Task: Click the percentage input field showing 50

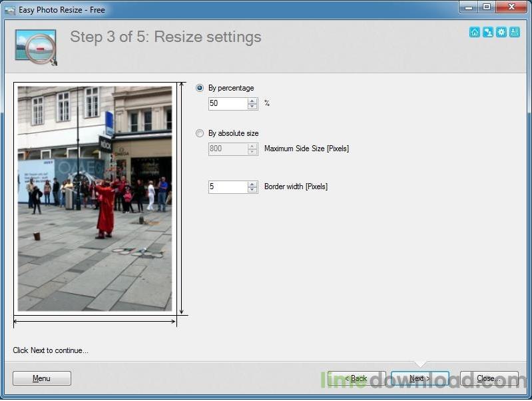Action: pyautogui.click(x=228, y=103)
